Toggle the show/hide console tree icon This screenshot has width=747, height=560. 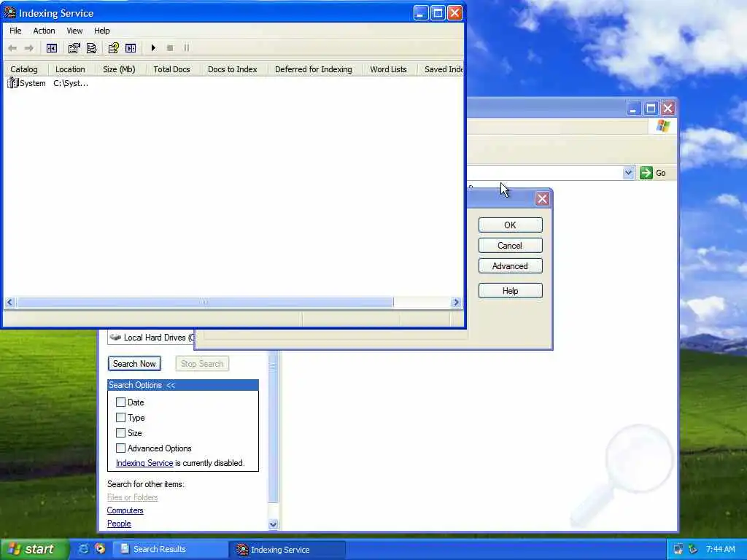pos(52,48)
